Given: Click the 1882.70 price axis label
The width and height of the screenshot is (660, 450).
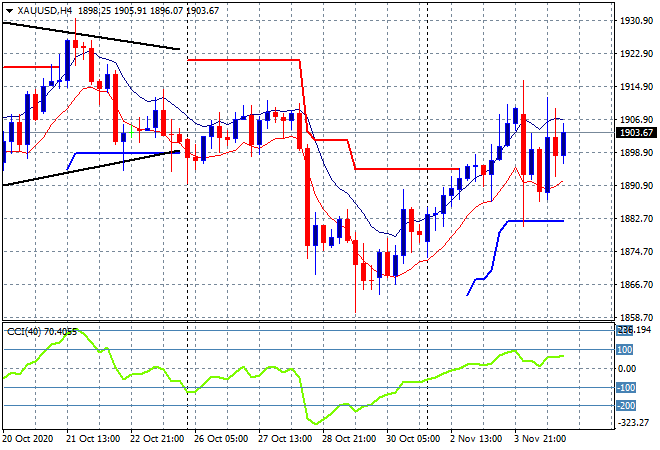Looking at the screenshot, I should (x=637, y=219).
